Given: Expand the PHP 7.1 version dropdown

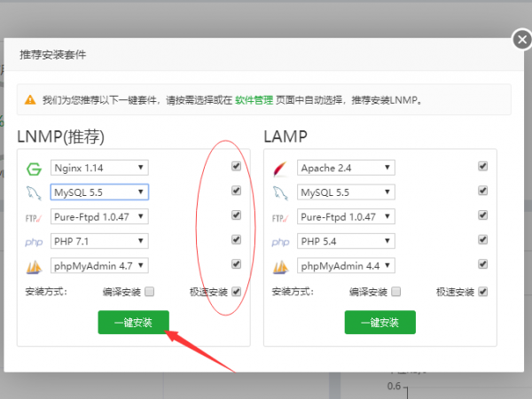Looking at the screenshot, I should [99, 241].
